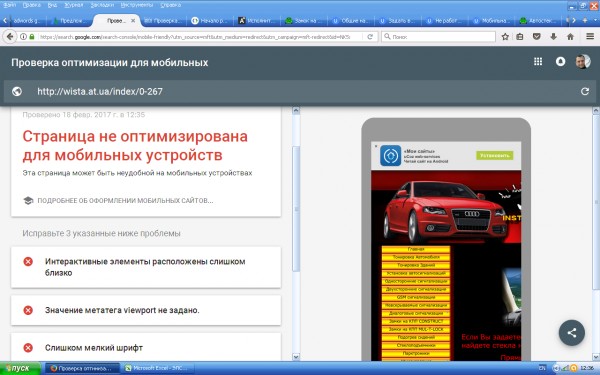The image size is (600, 375).
Task: Click text Исправьте 3 указанные ниже проблемы
Action: 101,233
